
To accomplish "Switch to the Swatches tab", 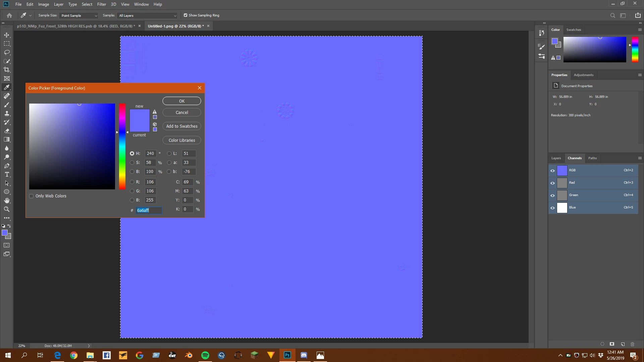I will pos(574,29).
